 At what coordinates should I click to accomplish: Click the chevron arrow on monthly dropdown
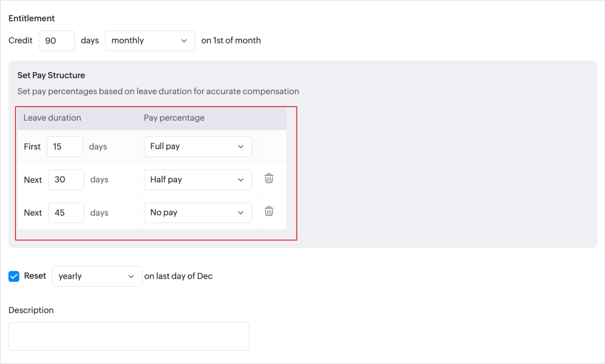click(184, 41)
